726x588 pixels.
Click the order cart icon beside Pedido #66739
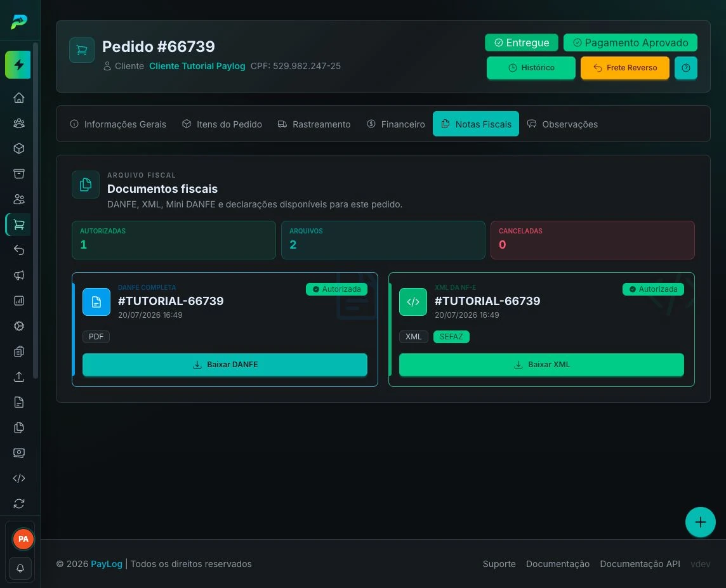pyautogui.click(x=82, y=50)
